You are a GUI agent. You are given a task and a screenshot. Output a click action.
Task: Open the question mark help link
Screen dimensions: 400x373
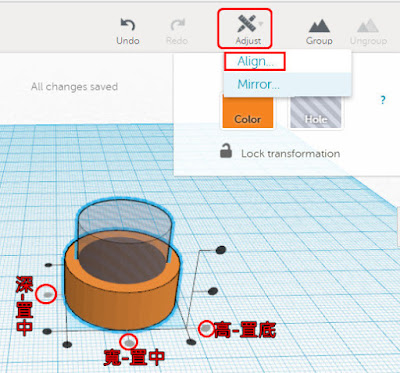[383, 100]
